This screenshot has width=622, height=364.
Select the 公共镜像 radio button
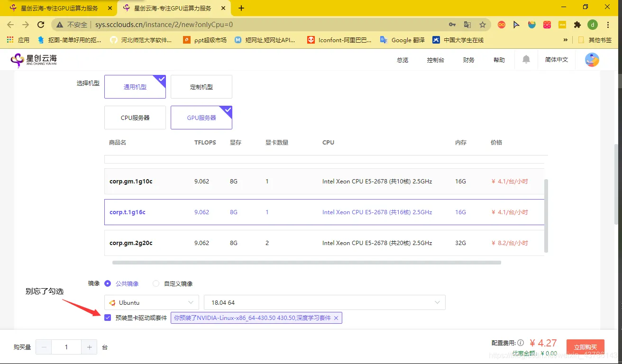coord(108,283)
